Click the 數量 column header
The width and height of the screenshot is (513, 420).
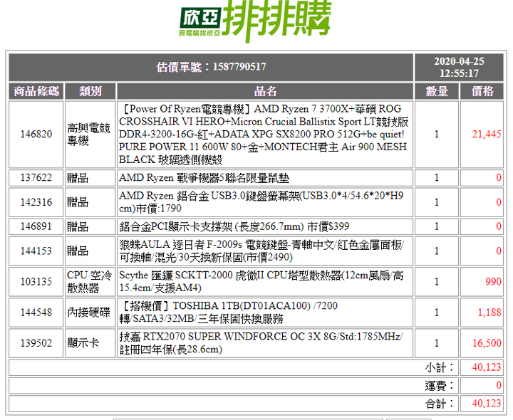click(x=437, y=91)
